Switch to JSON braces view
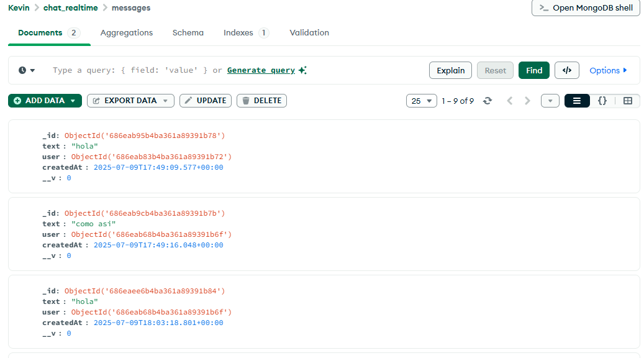 (602, 101)
